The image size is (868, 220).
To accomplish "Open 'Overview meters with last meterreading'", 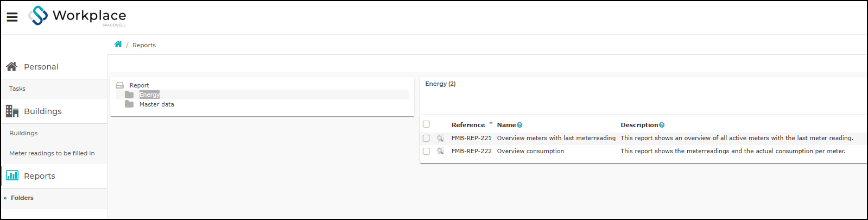I will (556, 138).
